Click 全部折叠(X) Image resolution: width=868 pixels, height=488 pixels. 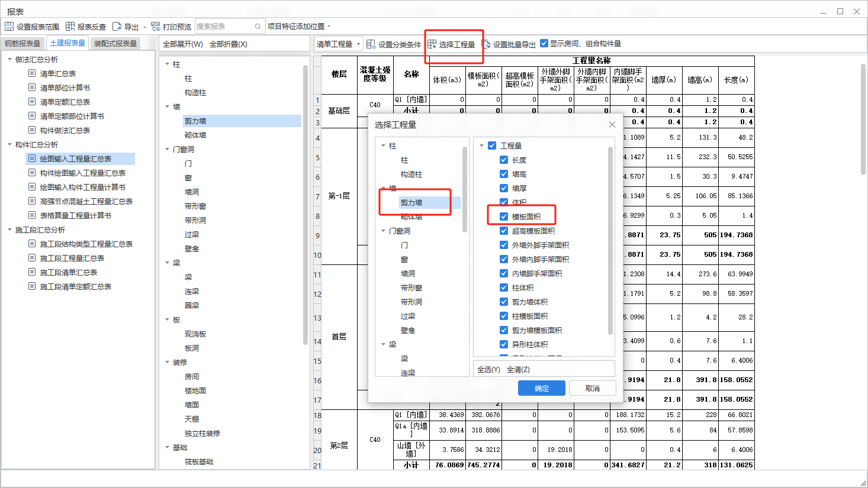229,44
